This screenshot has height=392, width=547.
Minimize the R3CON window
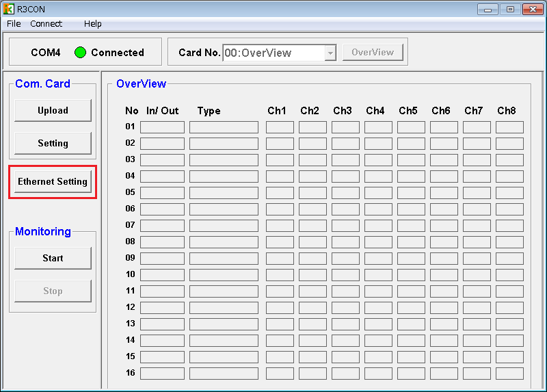(488, 9)
